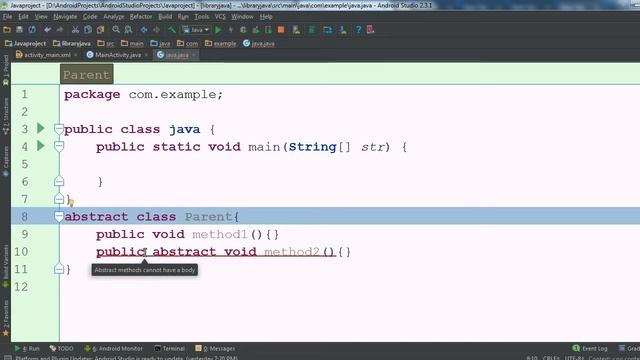640x360 pixels.
Task: Open the TODO tool window
Action: (62, 349)
